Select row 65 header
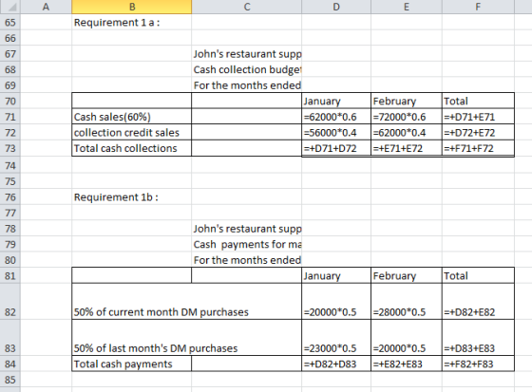532x392 pixels. [x=10, y=23]
